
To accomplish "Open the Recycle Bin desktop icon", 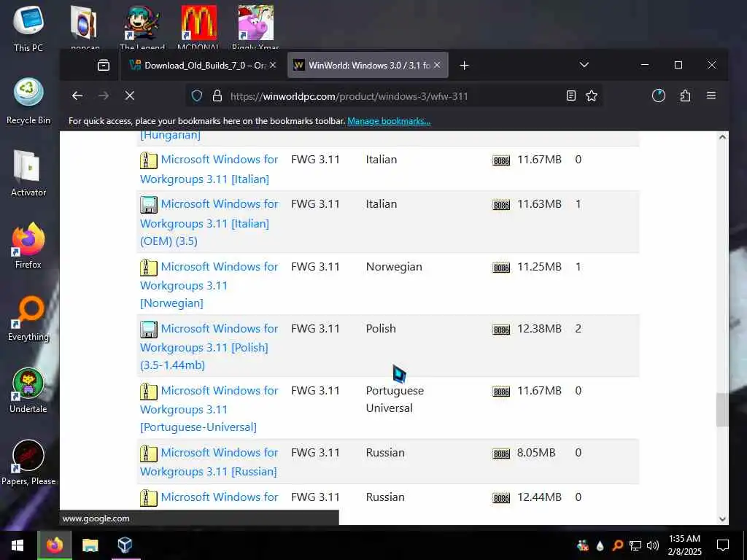I will (x=28, y=101).
